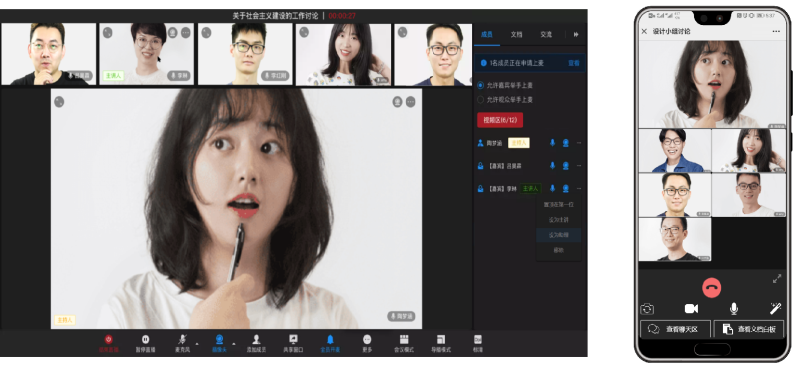
Task: Expand the 麦克风 microphone options arrow
Action: click(197, 343)
